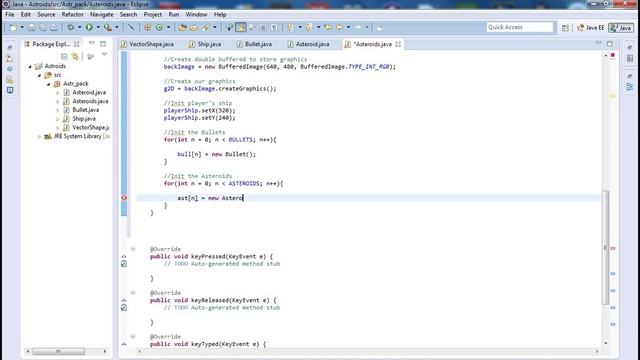Click Last Edit Location icon
This screenshot has width=640, height=360.
coord(328,27)
